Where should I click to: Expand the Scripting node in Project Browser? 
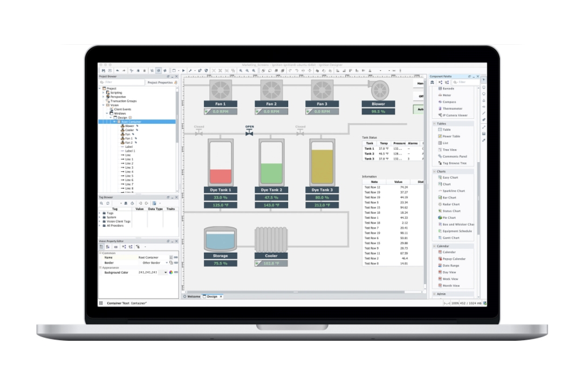(104, 92)
